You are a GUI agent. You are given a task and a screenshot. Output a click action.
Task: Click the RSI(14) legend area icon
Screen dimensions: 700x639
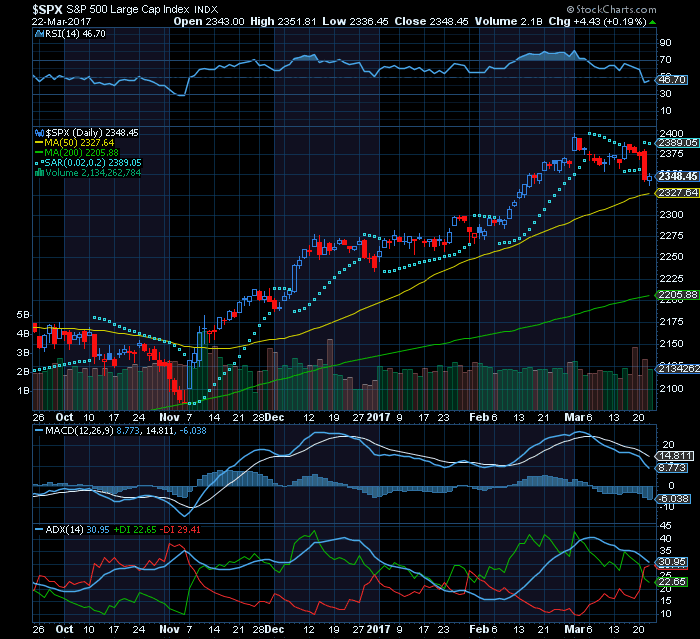39,34
